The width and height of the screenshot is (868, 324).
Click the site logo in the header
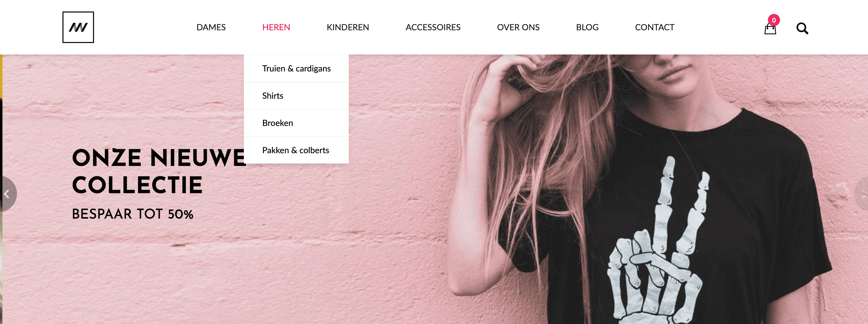pyautogui.click(x=78, y=27)
